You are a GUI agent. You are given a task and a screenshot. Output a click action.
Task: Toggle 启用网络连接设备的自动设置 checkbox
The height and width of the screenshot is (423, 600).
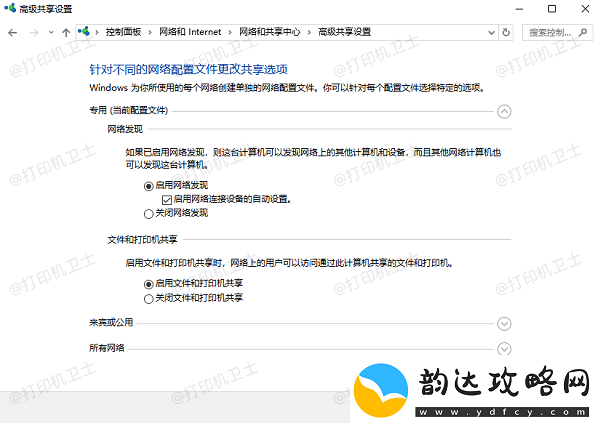pos(167,200)
